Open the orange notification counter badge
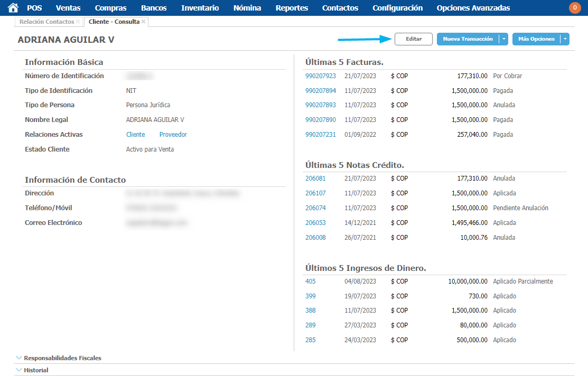The height and width of the screenshot is (376, 588). [574, 8]
